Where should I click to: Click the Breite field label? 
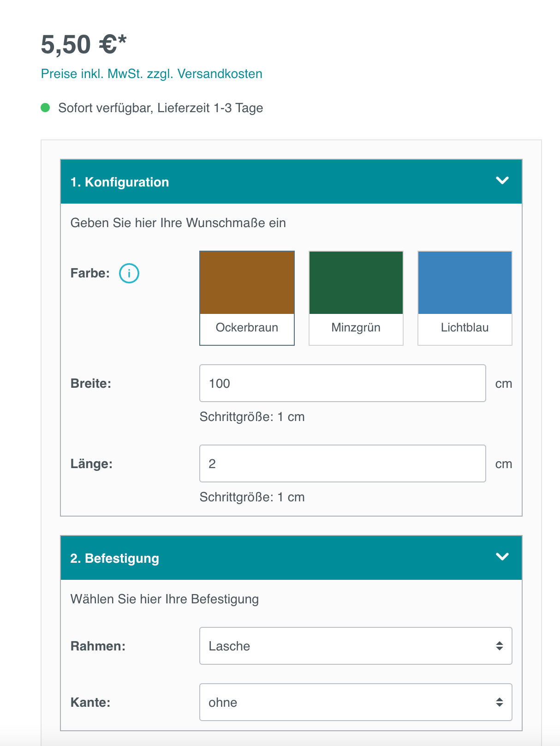91,384
